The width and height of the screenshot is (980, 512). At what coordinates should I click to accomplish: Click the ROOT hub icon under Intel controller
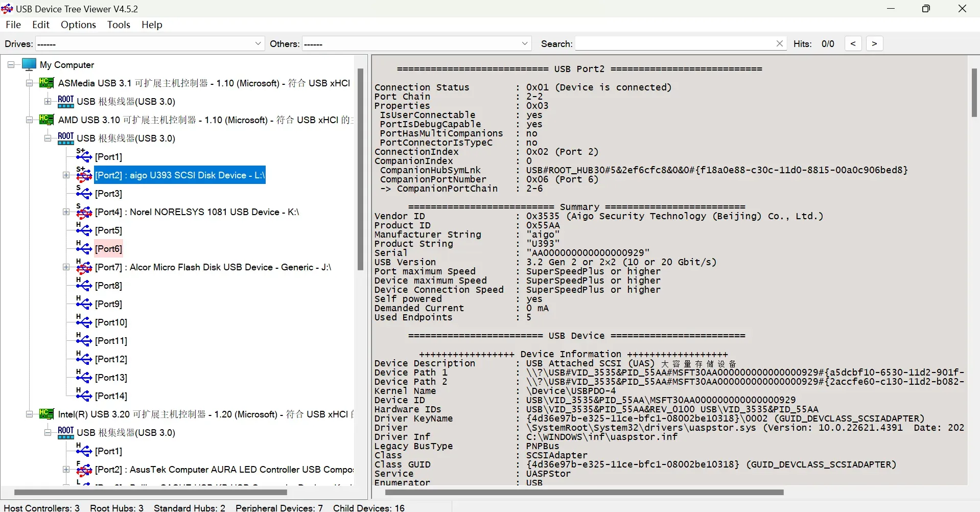tap(65, 432)
